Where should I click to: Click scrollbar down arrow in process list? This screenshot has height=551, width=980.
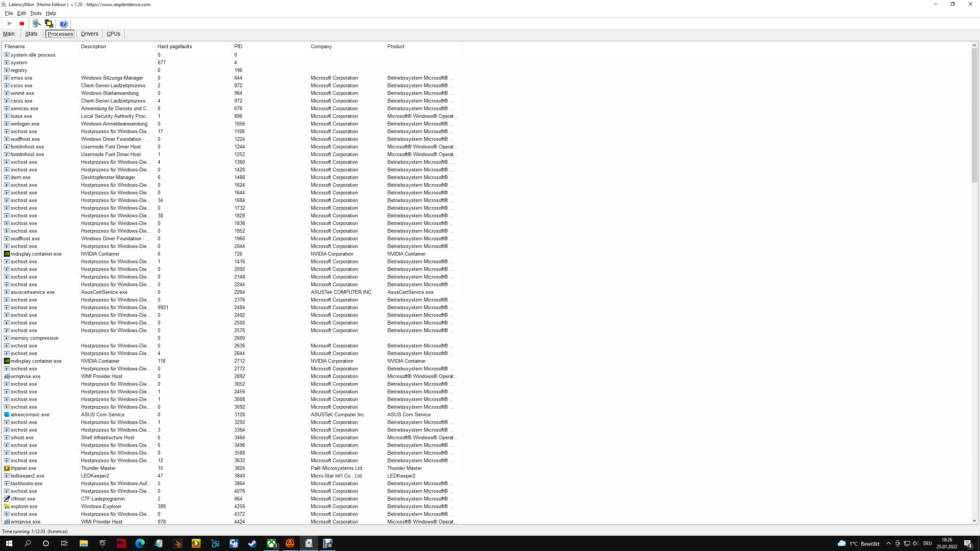click(x=974, y=521)
